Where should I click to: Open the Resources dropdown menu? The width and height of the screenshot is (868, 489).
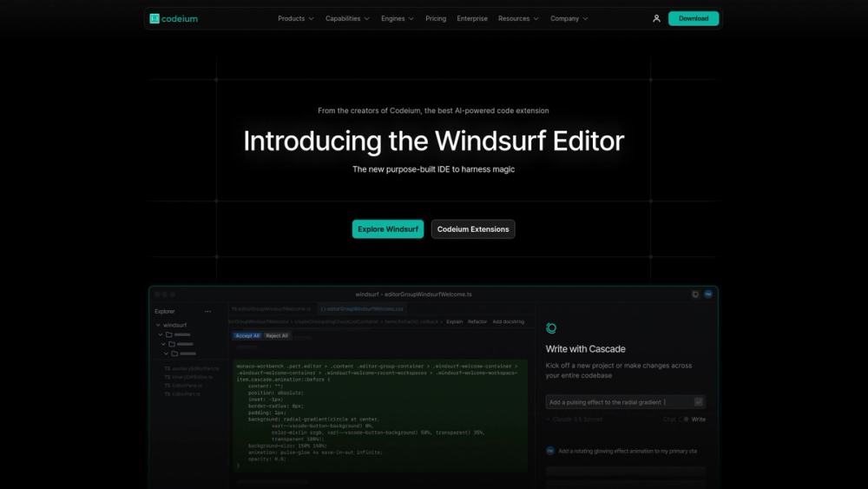pos(518,18)
